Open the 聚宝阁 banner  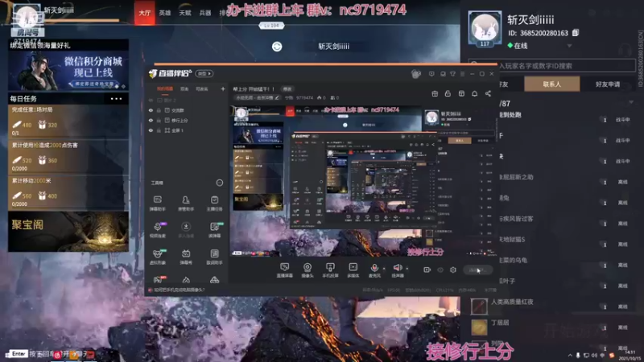68,232
